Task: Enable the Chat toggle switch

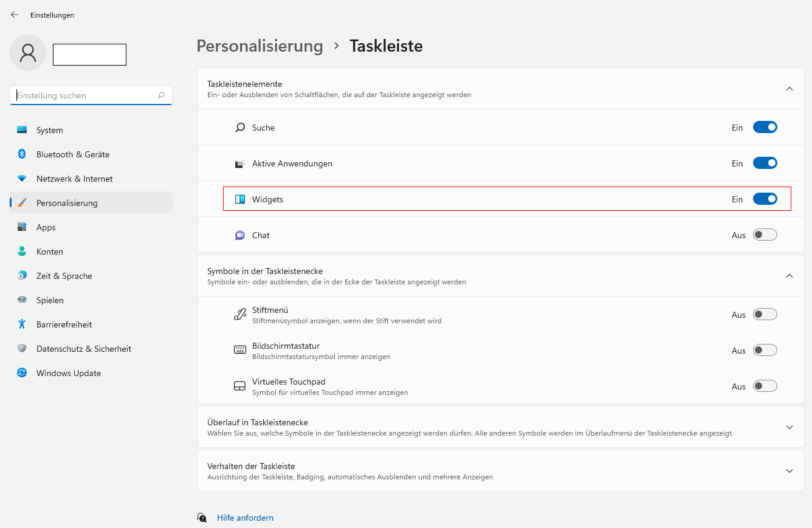Action: click(765, 235)
